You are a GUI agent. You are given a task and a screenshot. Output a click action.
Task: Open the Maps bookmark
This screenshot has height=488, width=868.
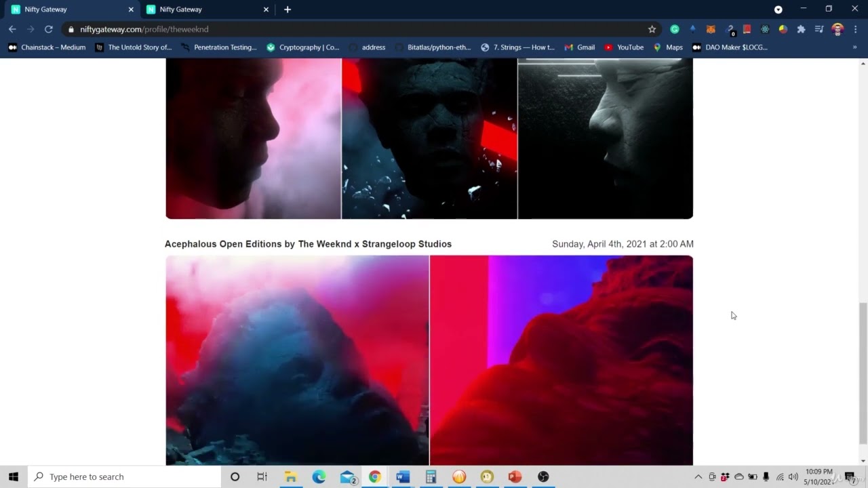click(668, 47)
